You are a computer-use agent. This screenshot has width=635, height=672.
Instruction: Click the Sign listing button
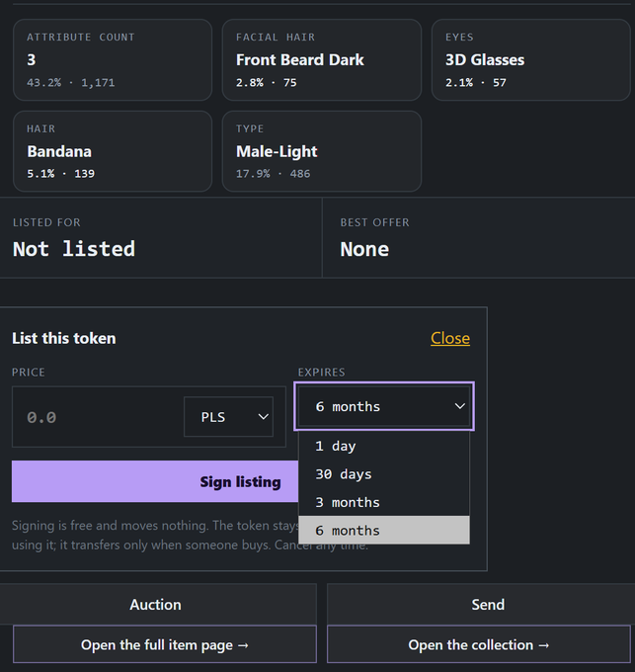pos(155,481)
